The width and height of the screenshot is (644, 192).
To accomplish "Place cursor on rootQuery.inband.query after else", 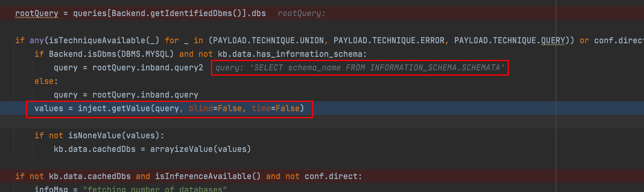I will [x=145, y=95].
